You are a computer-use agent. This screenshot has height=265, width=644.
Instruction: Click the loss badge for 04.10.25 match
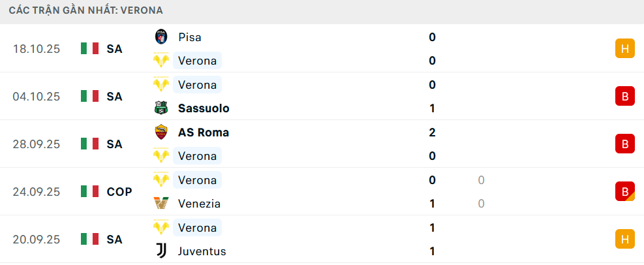[624, 96]
